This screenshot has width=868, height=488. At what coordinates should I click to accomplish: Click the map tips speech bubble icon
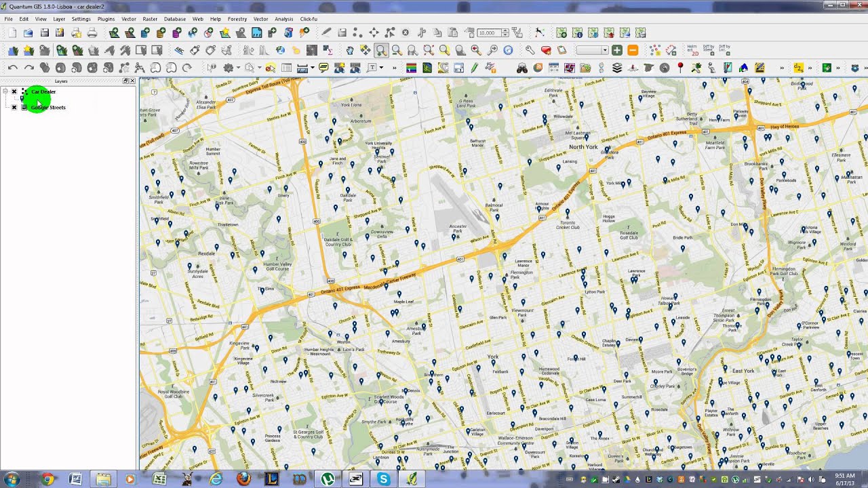coord(323,68)
